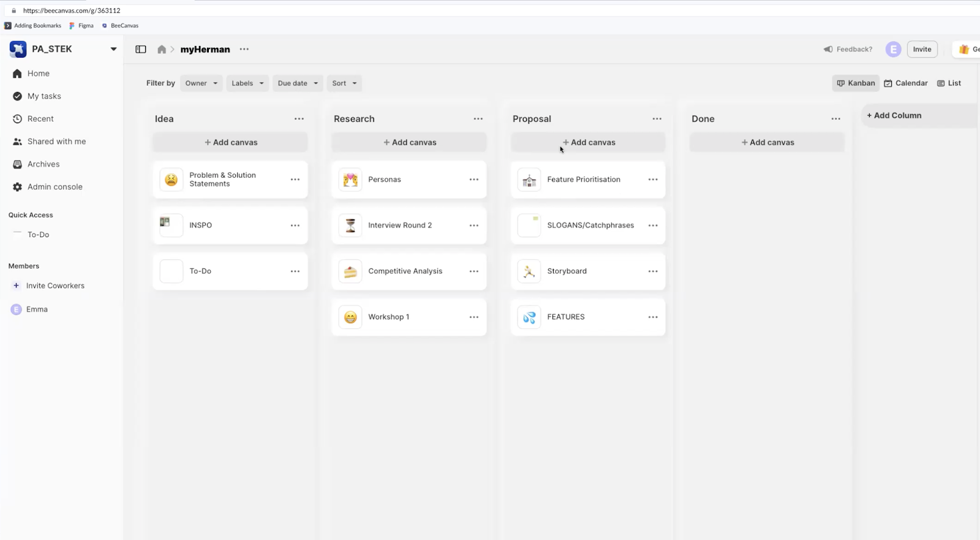Click the Invite button
This screenshot has width=980, height=540.
click(922, 50)
